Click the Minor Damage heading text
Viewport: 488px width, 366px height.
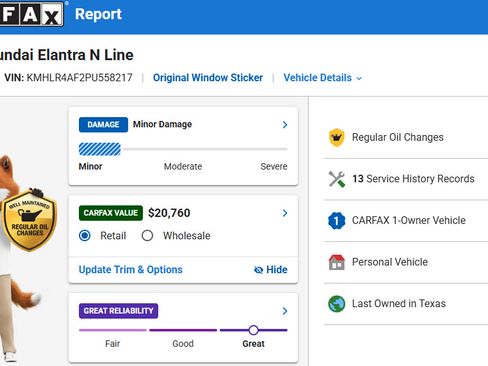tap(162, 124)
